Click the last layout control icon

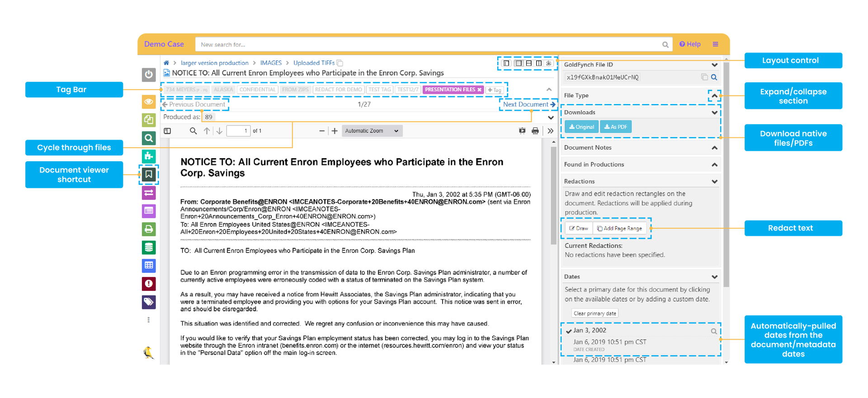pos(549,63)
